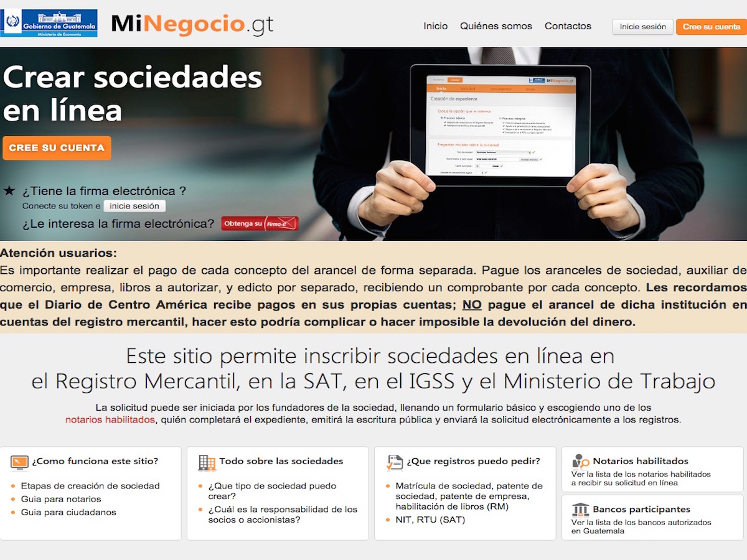
Task: Click the monitor icon beside ¿Como funciona este sitio?
Action: (x=19, y=462)
